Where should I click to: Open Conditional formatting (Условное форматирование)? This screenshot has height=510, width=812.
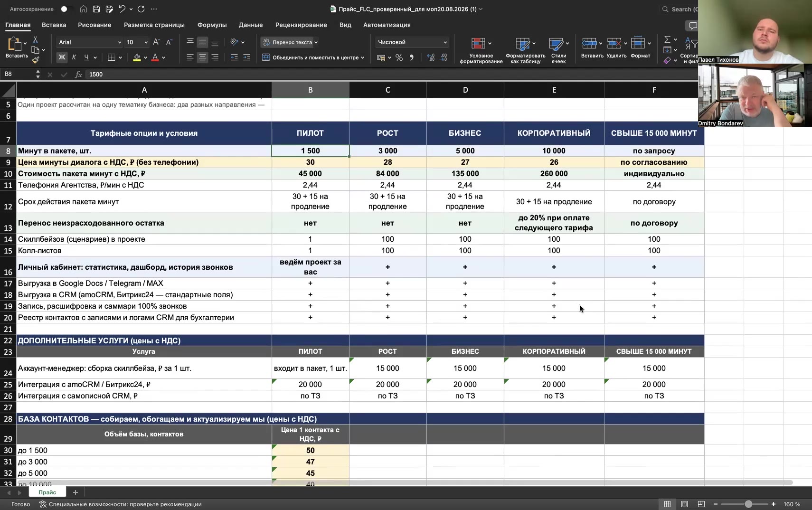(481, 50)
